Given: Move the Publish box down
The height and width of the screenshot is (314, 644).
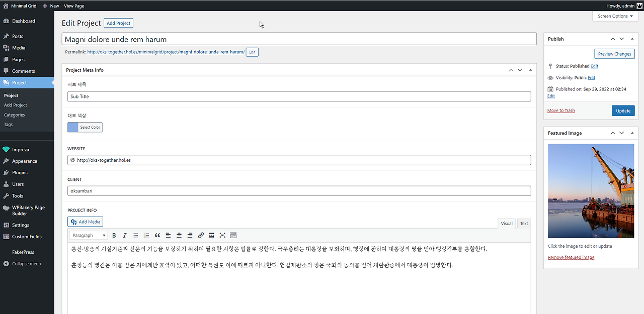Looking at the screenshot, I should pos(622,39).
